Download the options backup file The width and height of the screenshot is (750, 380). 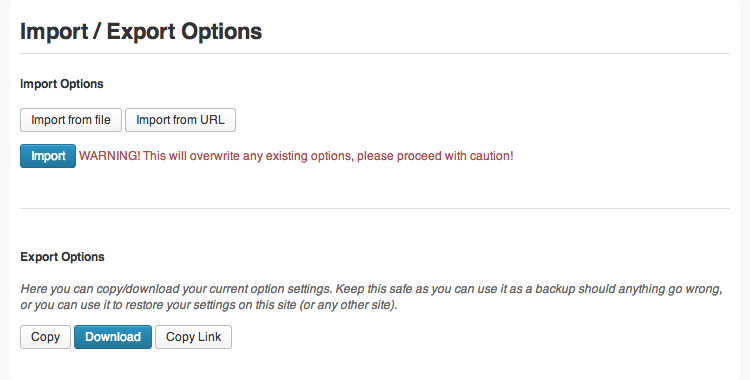[113, 337]
